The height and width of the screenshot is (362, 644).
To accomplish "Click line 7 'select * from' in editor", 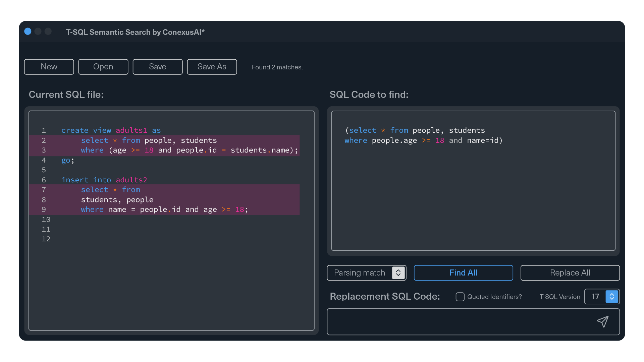I will pyautogui.click(x=110, y=190).
